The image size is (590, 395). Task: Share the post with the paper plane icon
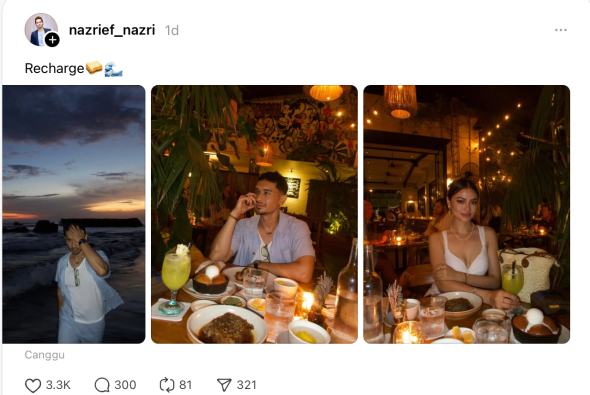[x=224, y=385]
